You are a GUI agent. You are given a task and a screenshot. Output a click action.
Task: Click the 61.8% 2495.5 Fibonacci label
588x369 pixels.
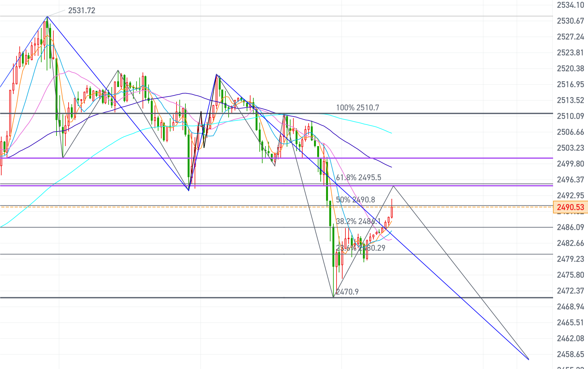pyautogui.click(x=358, y=178)
